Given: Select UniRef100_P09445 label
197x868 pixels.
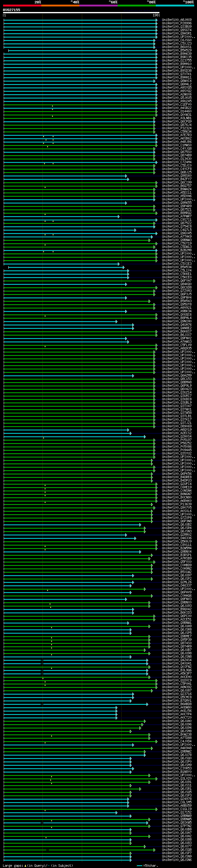Looking at the screenshot, I should (x=176, y=450).
